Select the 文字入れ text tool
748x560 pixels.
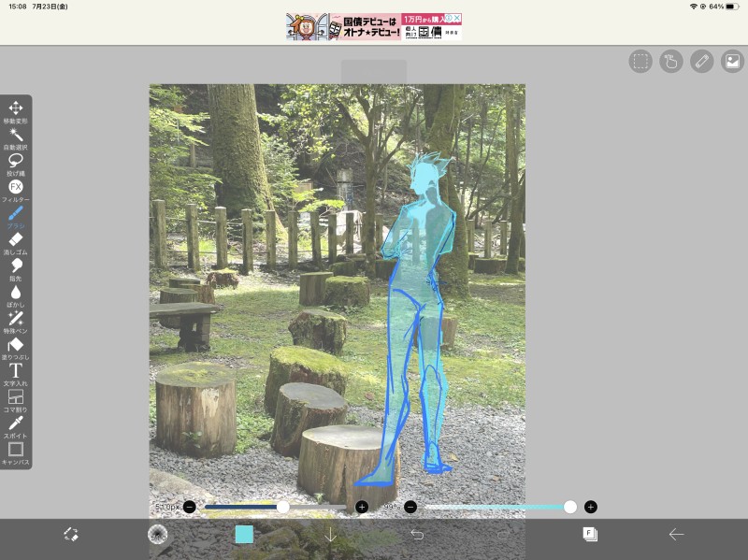[x=16, y=375]
